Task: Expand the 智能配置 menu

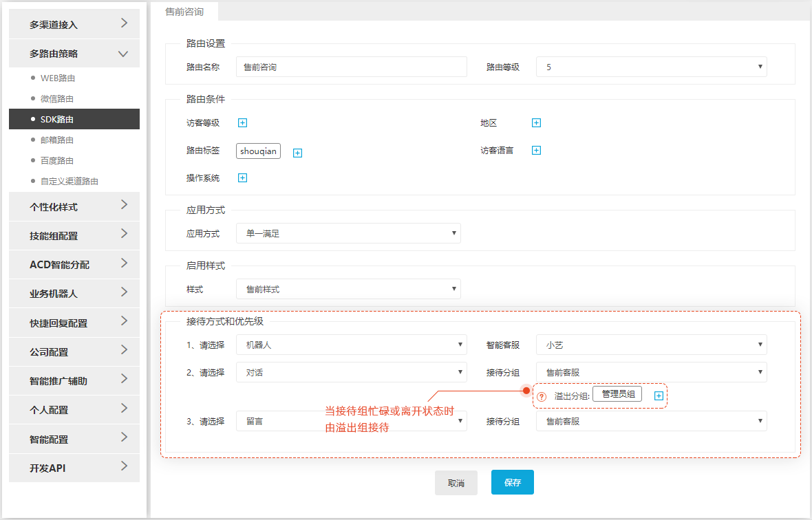Action: pos(74,440)
